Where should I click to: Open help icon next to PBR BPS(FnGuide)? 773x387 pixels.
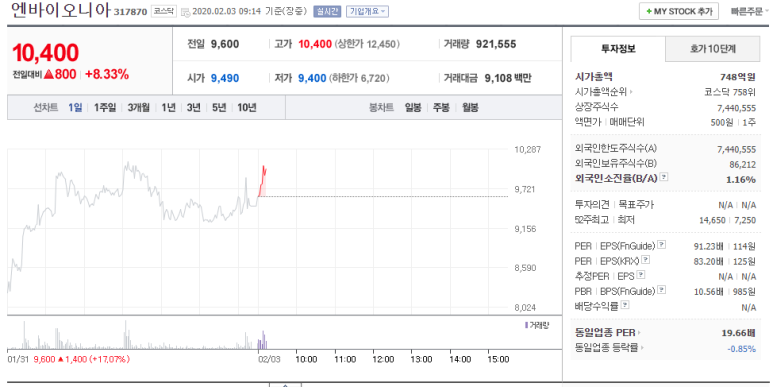[662, 290]
